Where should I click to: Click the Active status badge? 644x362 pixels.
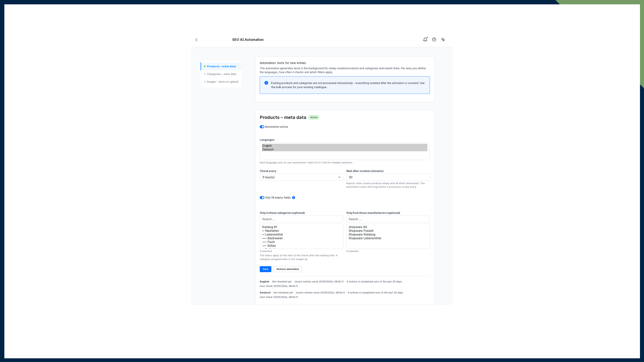pos(314,118)
